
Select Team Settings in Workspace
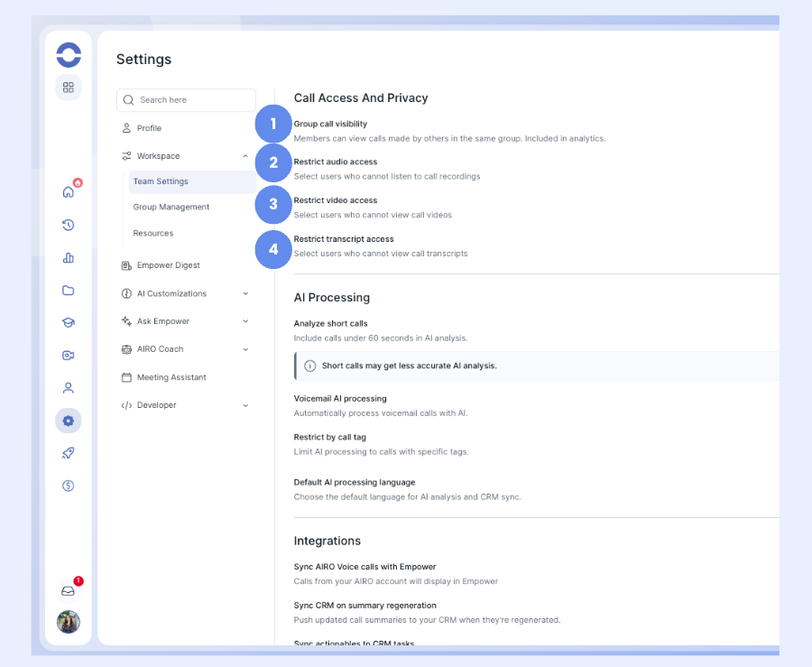pos(192,181)
